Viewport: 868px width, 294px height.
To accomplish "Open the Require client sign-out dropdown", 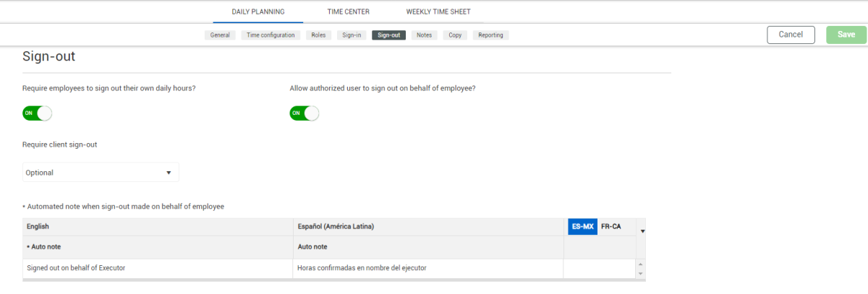I will click(x=101, y=173).
